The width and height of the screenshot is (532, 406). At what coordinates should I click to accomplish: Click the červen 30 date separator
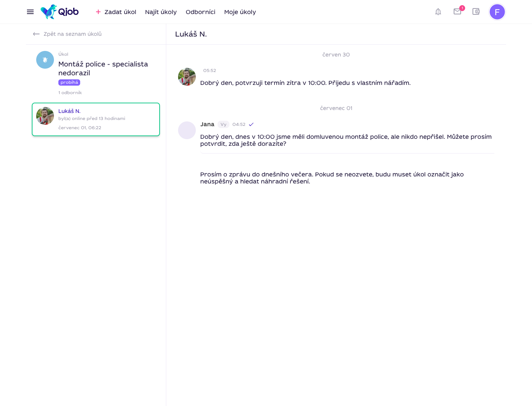coord(336,55)
